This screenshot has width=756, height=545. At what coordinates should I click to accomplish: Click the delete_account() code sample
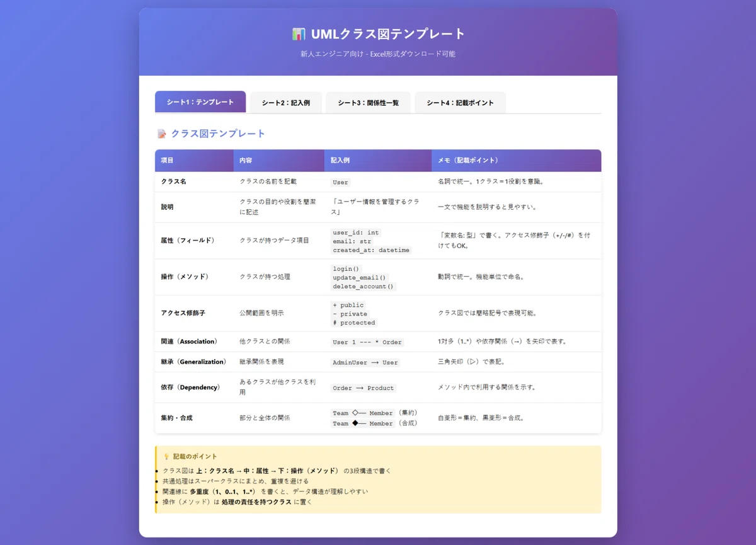tap(364, 286)
